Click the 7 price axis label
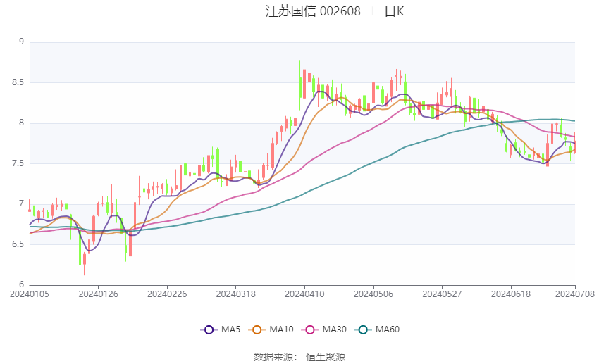Image resolution: width=599 pixels, height=364 pixels. pos(21,203)
